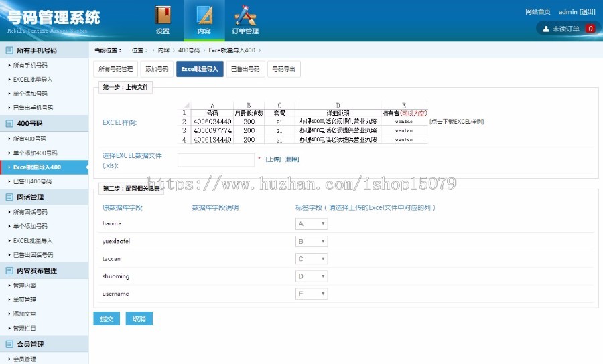
Task: Open 所有400号码 sidebar item
Action: pyautogui.click(x=29, y=139)
